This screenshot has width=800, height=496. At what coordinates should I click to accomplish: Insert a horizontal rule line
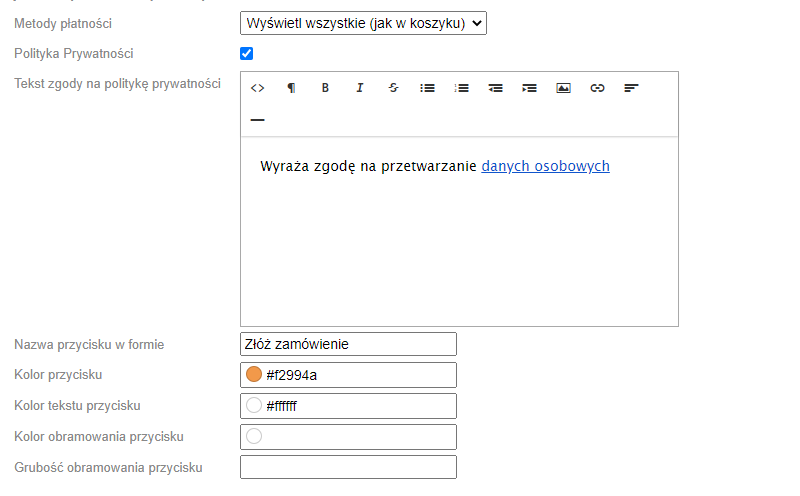tap(257, 120)
